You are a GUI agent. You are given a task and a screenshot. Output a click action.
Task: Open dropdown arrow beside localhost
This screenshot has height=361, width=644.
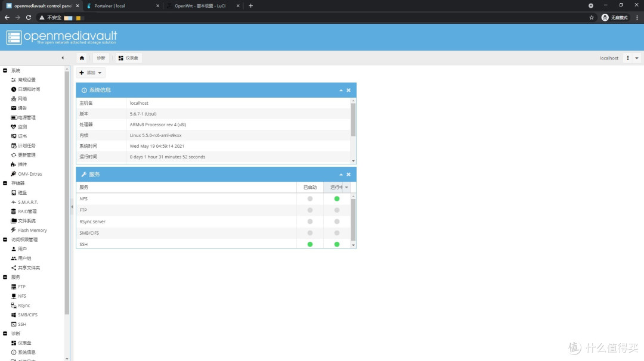pyautogui.click(x=637, y=58)
